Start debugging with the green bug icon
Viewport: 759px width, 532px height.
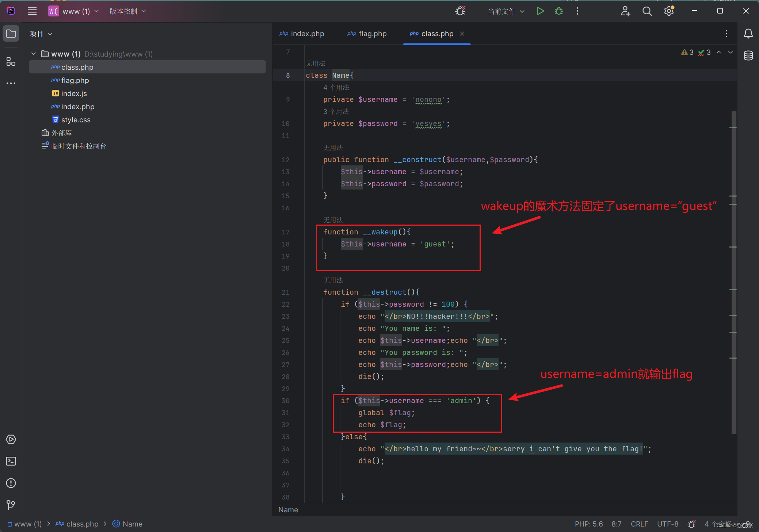pos(559,11)
